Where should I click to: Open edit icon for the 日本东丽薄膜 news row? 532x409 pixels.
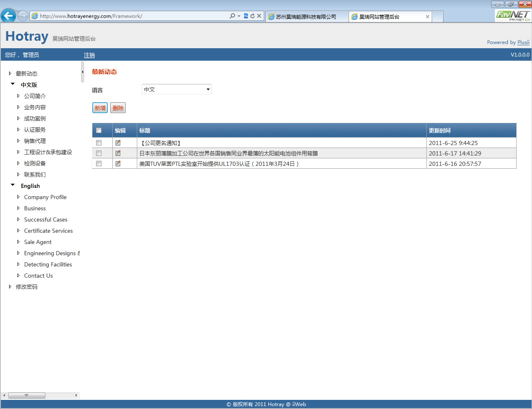coord(118,153)
